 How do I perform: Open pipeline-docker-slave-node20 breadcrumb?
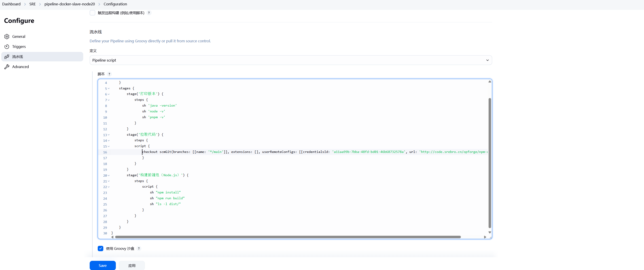coord(70,4)
